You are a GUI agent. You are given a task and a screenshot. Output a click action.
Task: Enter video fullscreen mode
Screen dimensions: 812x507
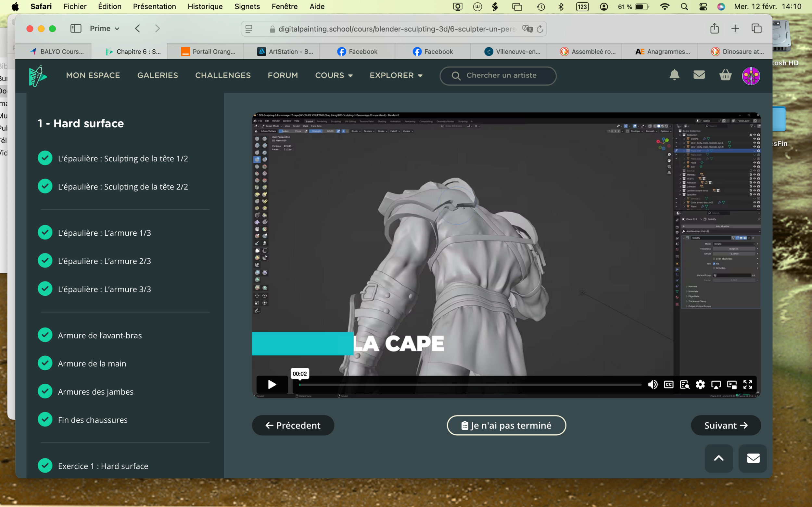pos(748,384)
